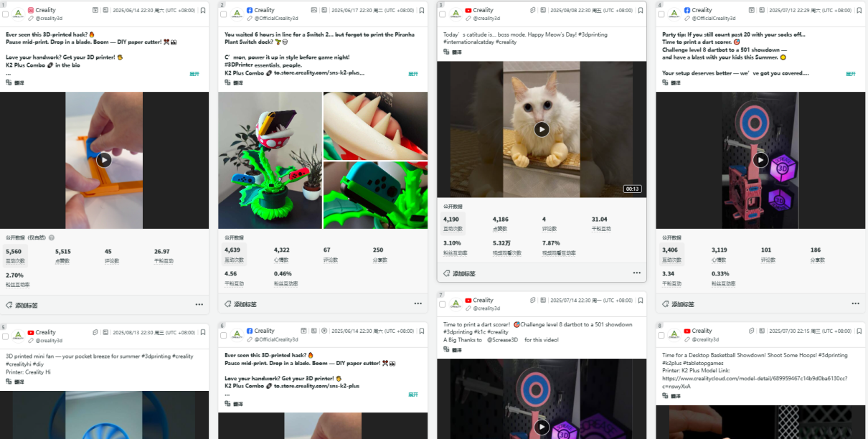Check the cat video post checkbox
Screen dimensions: 868x439
point(443,14)
